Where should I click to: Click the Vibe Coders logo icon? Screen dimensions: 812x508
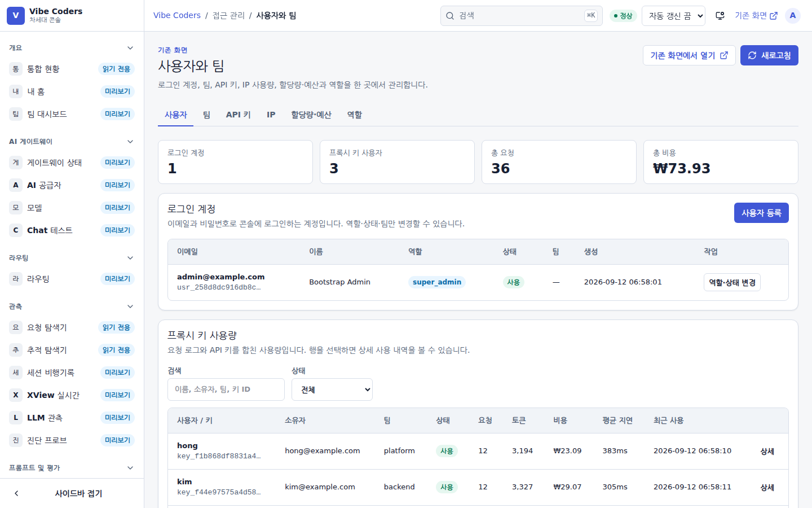(x=16, y=15)
